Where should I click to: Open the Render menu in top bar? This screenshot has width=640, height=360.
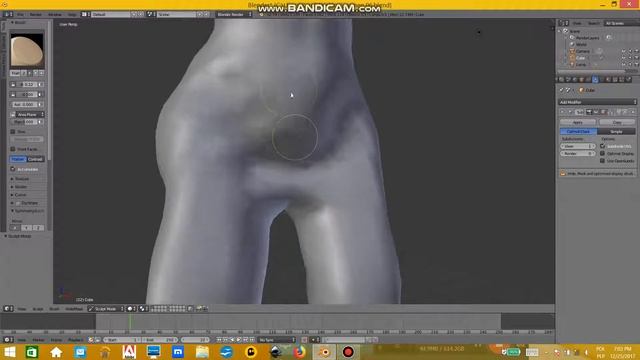click(x=36, y=14)
